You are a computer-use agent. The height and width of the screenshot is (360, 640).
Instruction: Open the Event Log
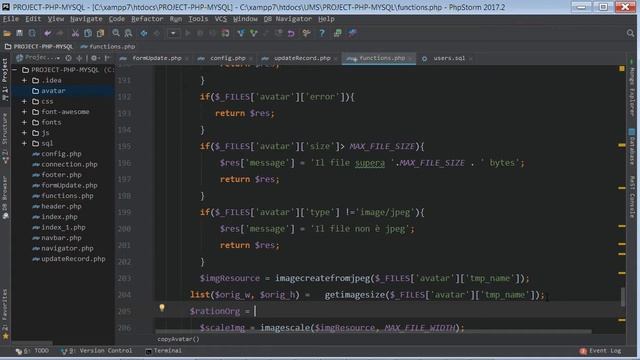[x=600, y=351]
